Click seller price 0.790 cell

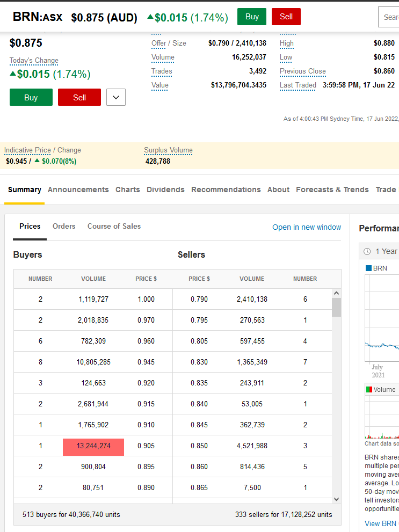click(x=199, y=299)
